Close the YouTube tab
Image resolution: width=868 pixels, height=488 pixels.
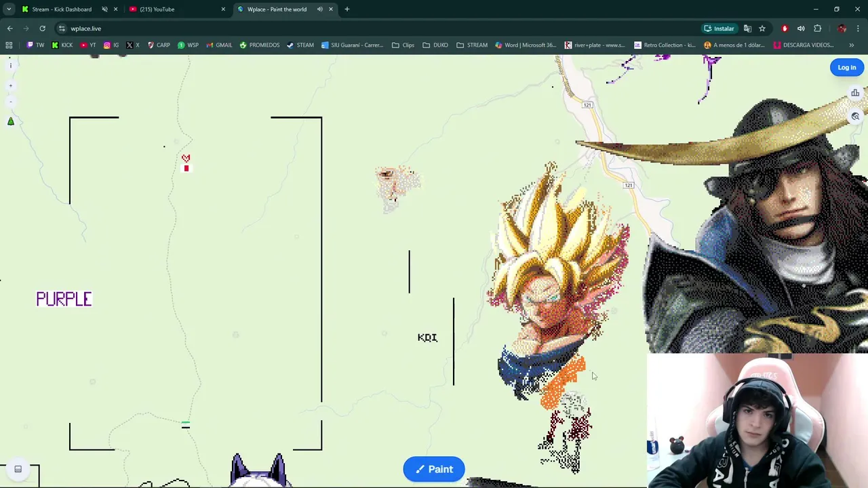tap(223, 9)
